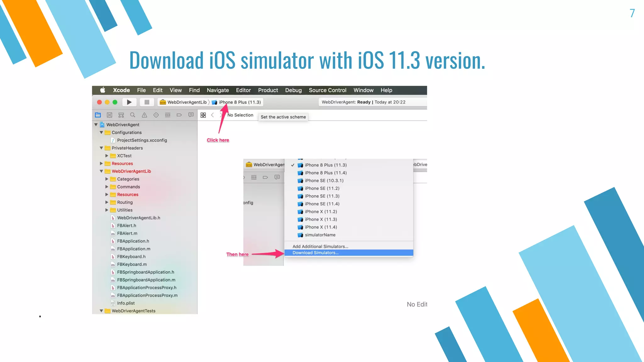Viewport: 644px width, 362px height.
Task: Click Add Additional Simulators…
Action: tap(348, 246)
